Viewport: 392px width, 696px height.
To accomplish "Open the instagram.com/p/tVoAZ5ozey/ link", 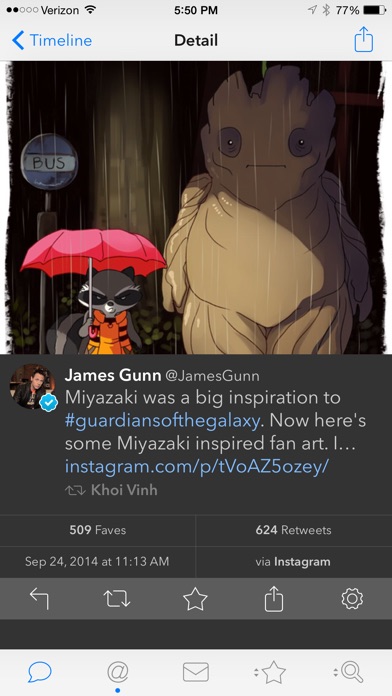I will pyautogui.click(x=197, y=467).
